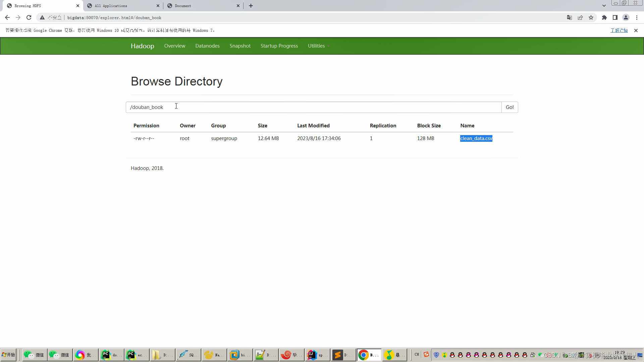The width and height of the screenshot is (644, 362).
Task: Open the user profile avatar icon
Action: click(626, 17)
